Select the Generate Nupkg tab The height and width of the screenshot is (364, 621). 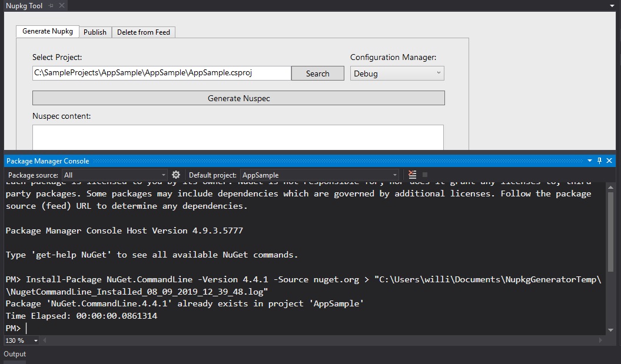tap(47, 31)
